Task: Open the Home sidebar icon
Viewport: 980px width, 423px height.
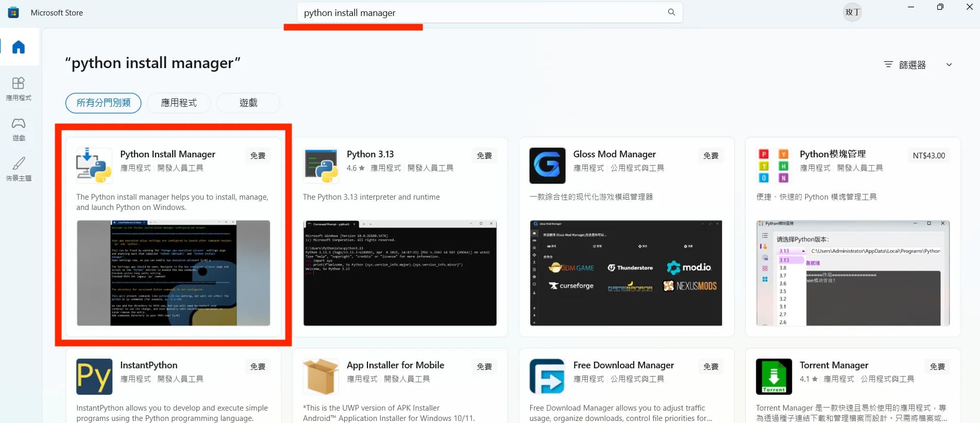Action: coord(19,47)
